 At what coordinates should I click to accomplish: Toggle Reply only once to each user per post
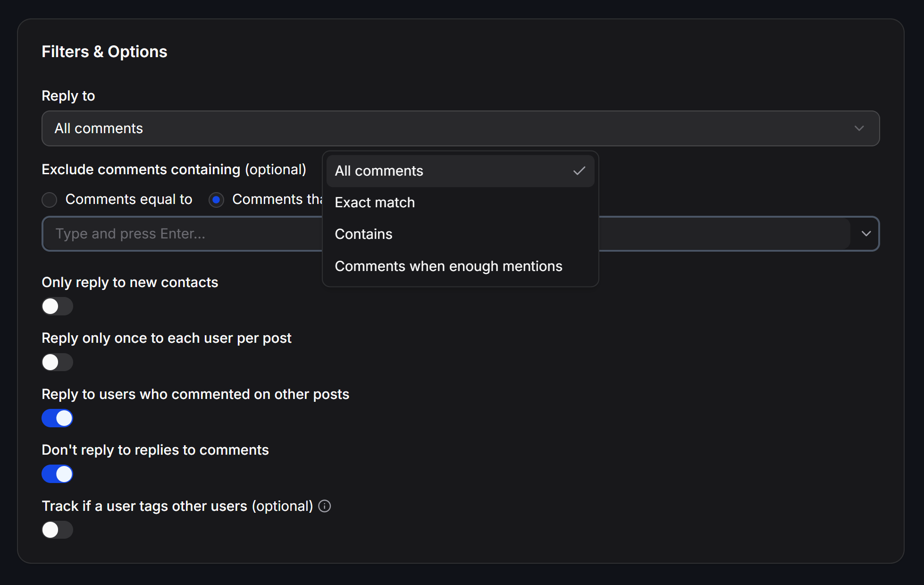[58, 363]
